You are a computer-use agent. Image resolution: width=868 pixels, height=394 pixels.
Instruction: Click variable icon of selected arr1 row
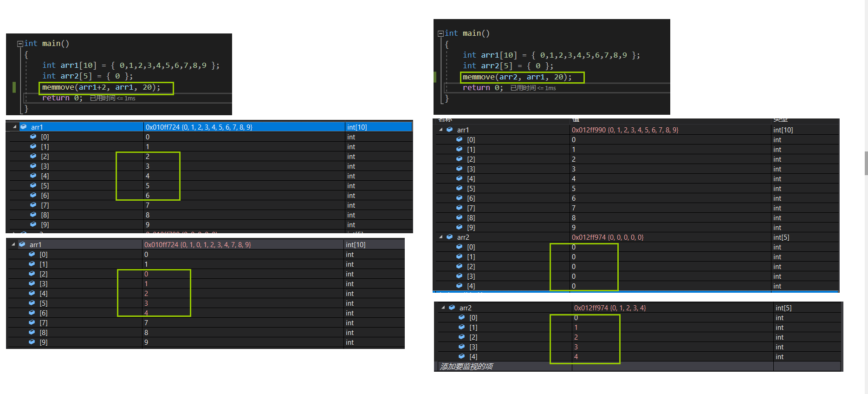[x=23, y=127]
